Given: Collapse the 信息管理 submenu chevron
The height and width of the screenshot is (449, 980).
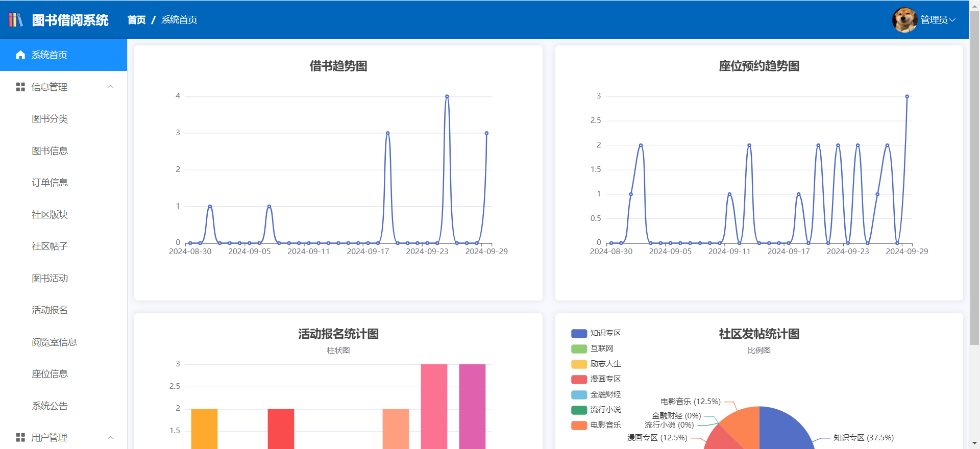Looking at the screenshot, I should tap(110, 87).
